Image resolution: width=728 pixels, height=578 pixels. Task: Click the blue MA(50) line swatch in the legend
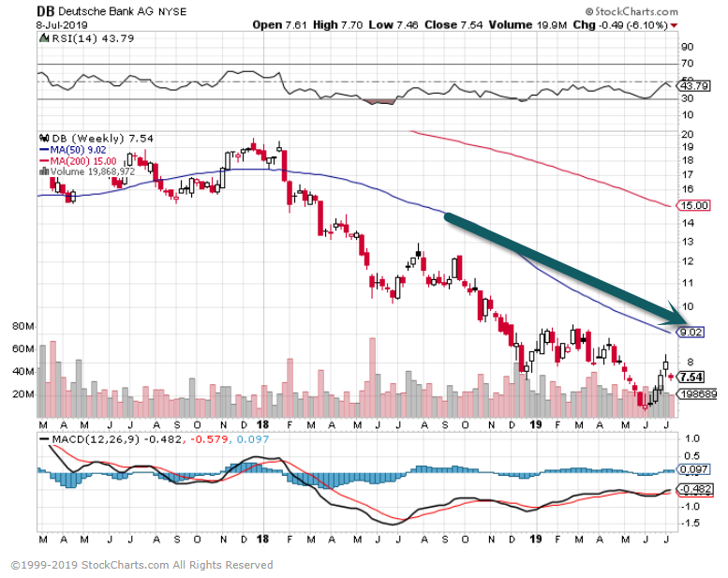click(45, 150)
